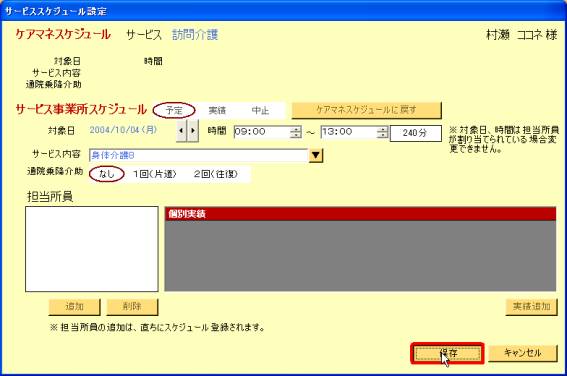Image resolution: width=567 pixels, height=376 pixels.
Task: Increase start time 09:00 with up spinner
Action: tap(296, 129)
